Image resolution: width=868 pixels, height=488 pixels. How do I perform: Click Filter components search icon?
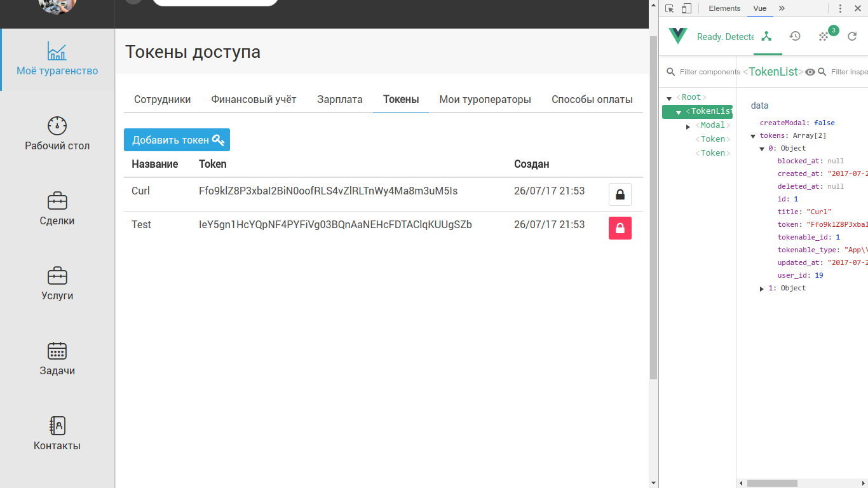point(671,72)
